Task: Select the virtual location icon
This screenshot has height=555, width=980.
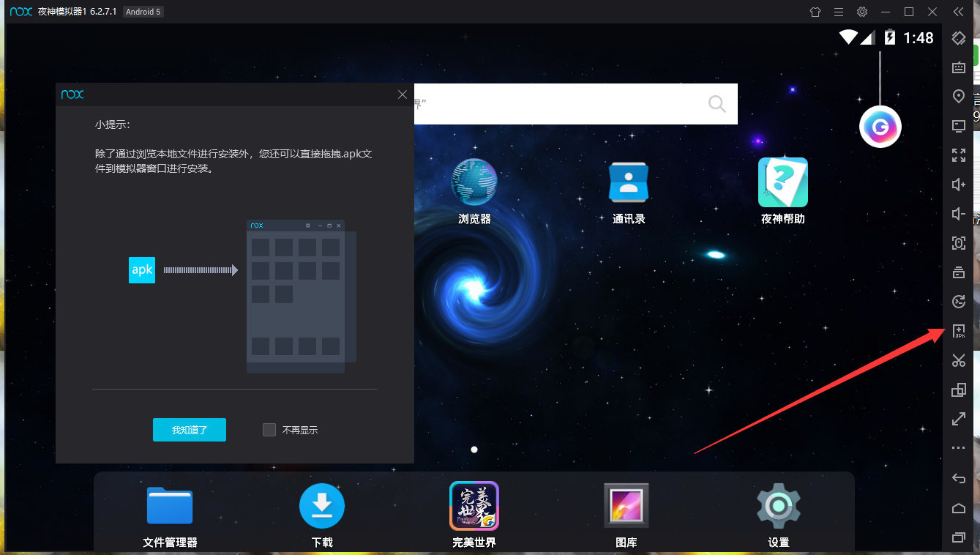Action: tap(958, 96)
